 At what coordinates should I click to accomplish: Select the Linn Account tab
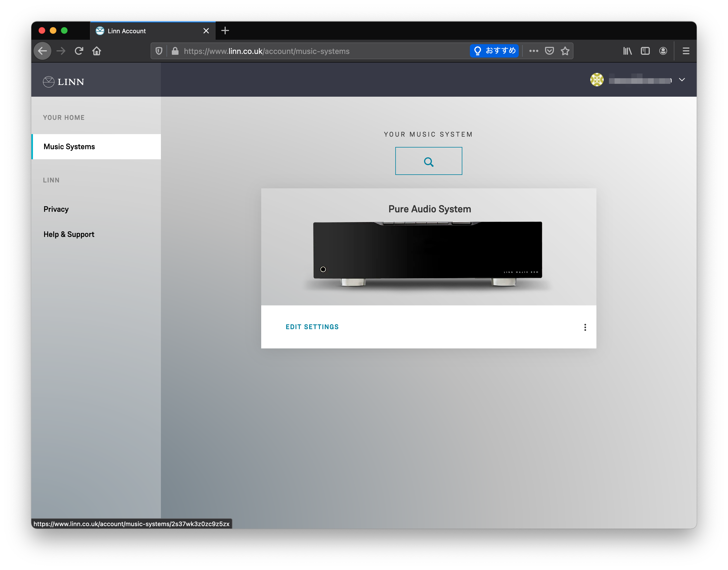point(153,31)
